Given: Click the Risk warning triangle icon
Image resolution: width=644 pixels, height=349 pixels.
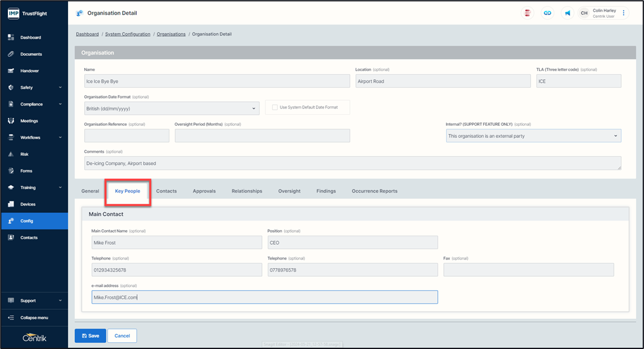Looking at the screenshot, I should click(x=11, y=154).
